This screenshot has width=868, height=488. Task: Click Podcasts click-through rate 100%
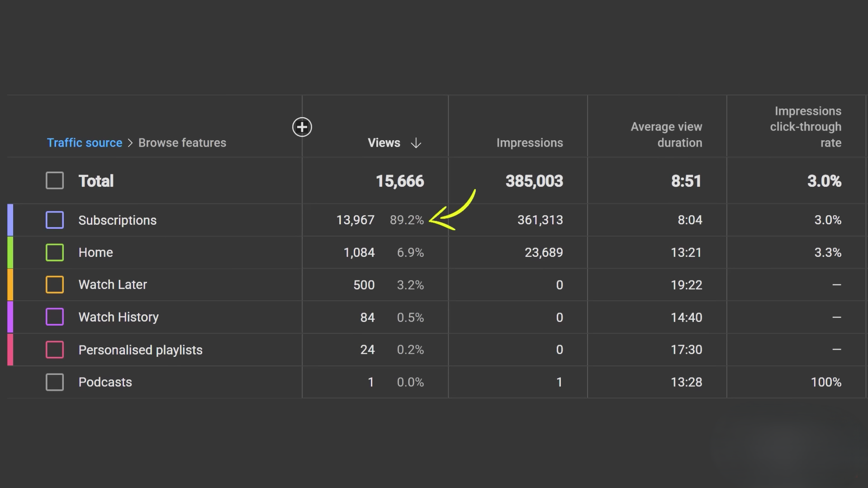tap(826, 382)
